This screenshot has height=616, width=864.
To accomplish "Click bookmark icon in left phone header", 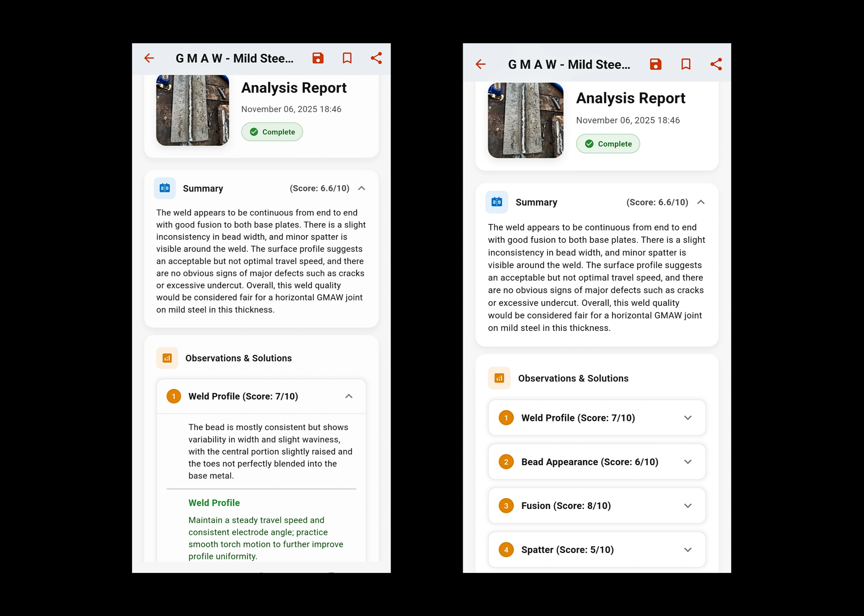I will click(x=347, y=58).
